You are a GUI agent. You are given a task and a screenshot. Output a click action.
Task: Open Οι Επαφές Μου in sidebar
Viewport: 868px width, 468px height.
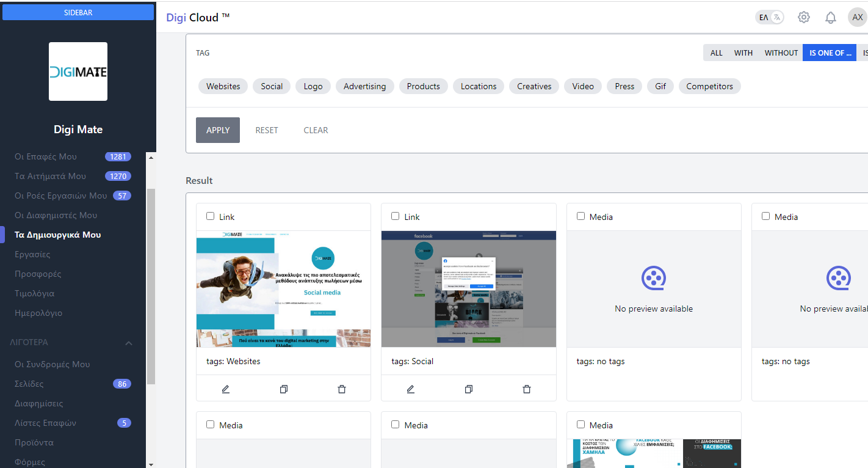click(46, 156)
